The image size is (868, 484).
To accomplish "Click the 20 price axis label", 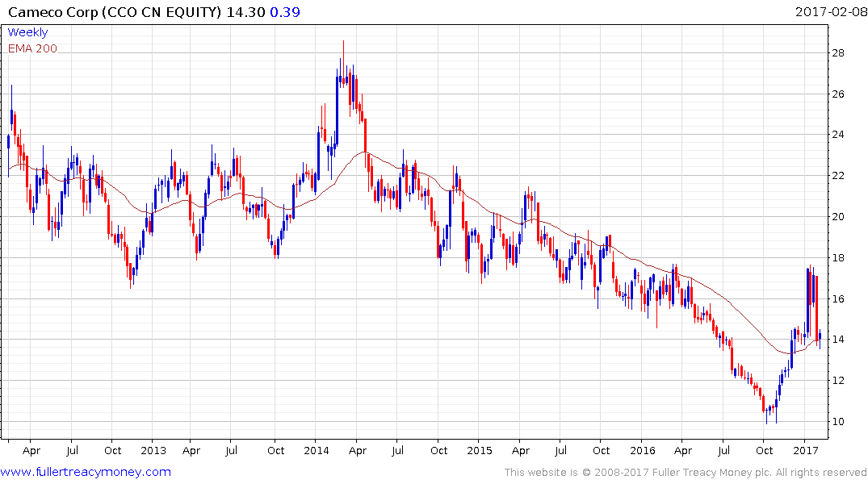I will [x=838, y=217].
